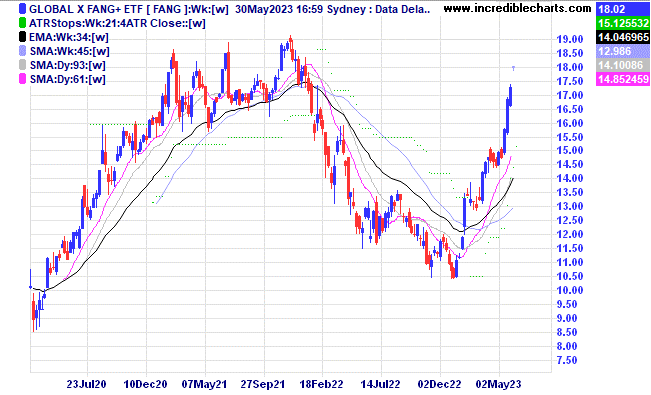Click the 07May21 date axis label

tap(204, 384)
